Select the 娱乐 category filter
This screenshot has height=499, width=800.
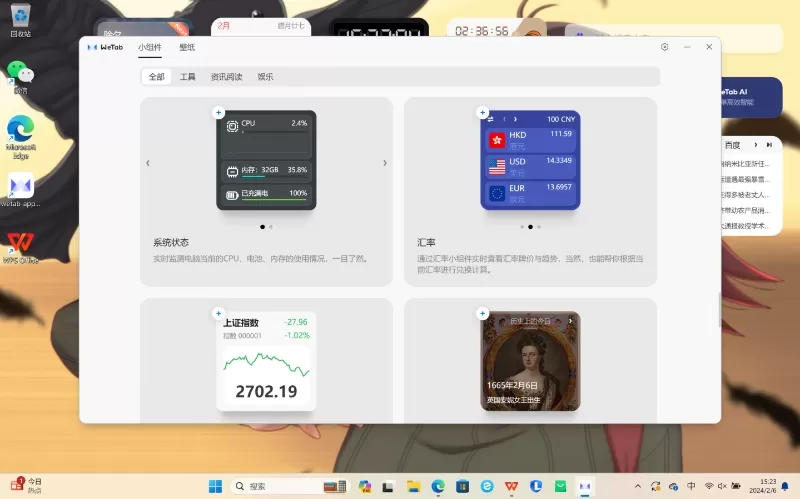click(265, 77)
